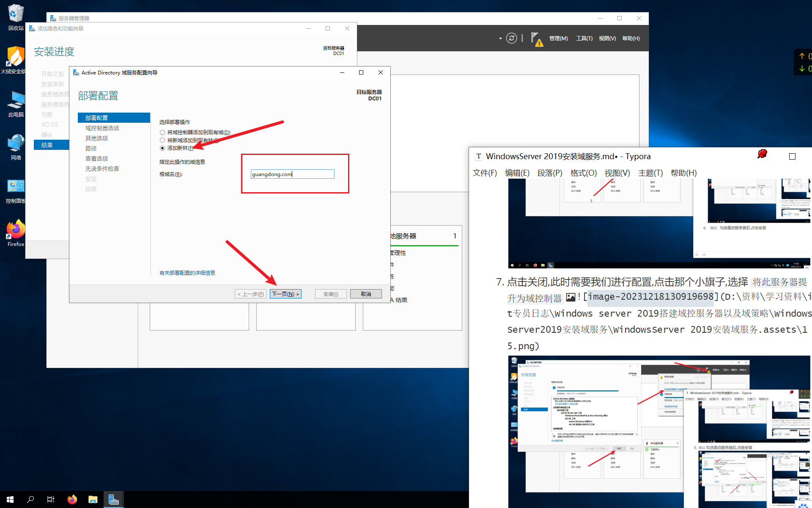
Task: Open File Explorer from the taskbar
Action: coord(93,500)
